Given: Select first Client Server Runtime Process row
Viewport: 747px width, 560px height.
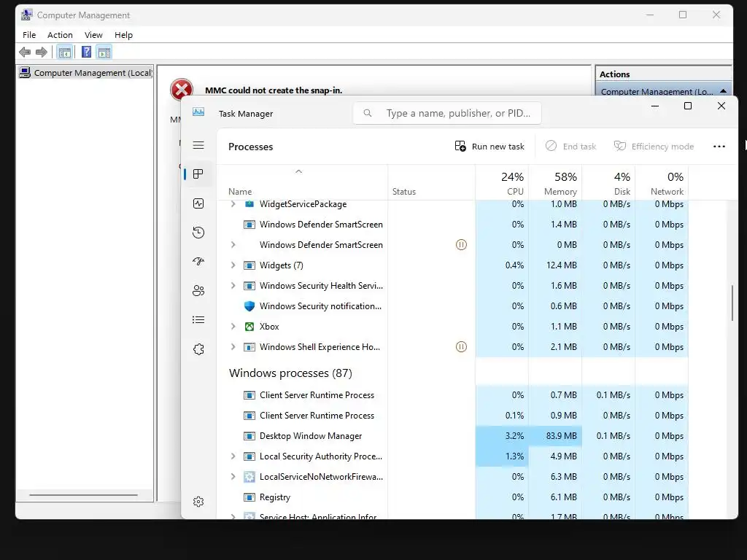Looking at the screenshot, I should (452, 394).
